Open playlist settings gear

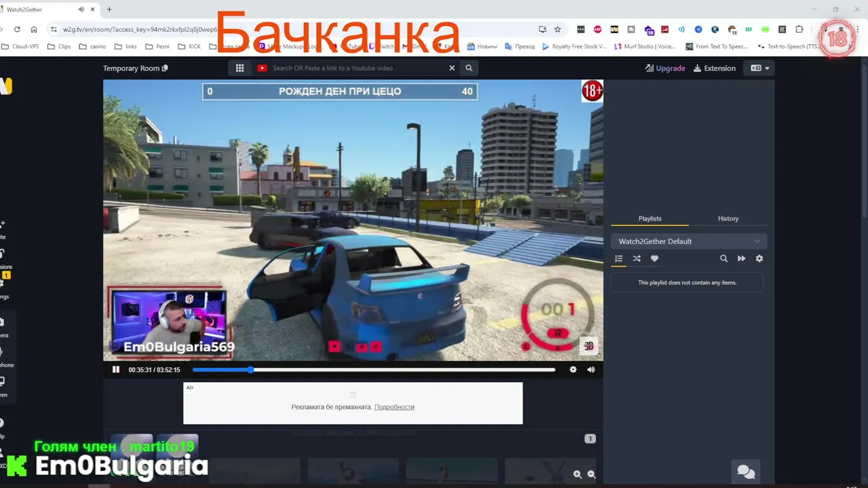759,258
